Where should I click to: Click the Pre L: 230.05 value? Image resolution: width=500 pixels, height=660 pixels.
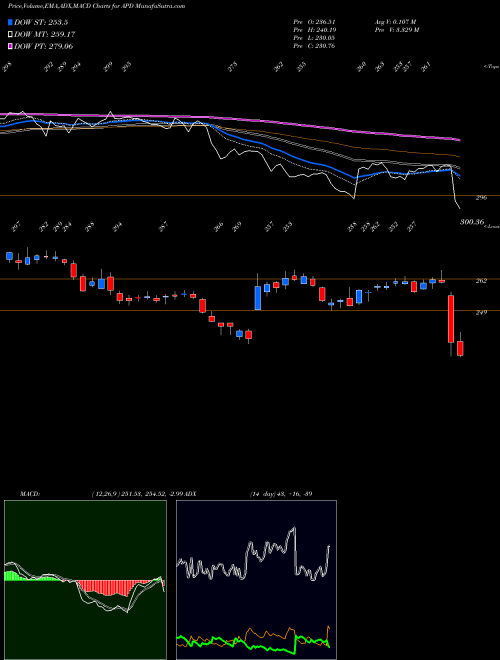(314, 38)
